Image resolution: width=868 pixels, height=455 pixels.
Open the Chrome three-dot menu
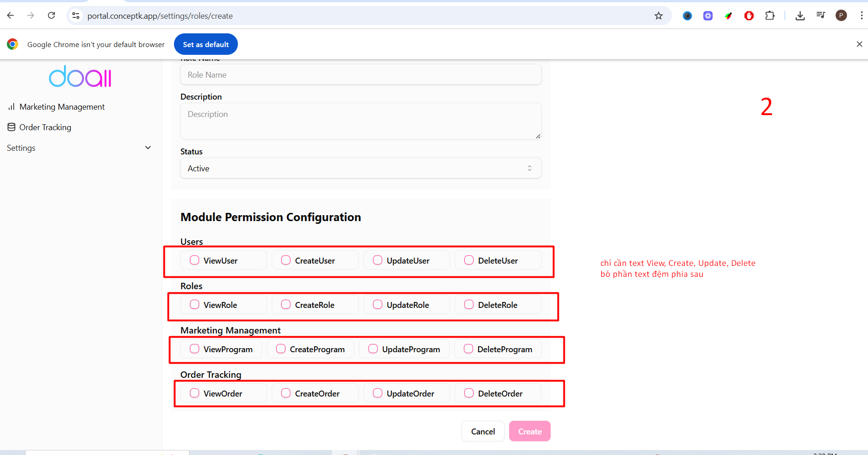[x=861, y=16]
